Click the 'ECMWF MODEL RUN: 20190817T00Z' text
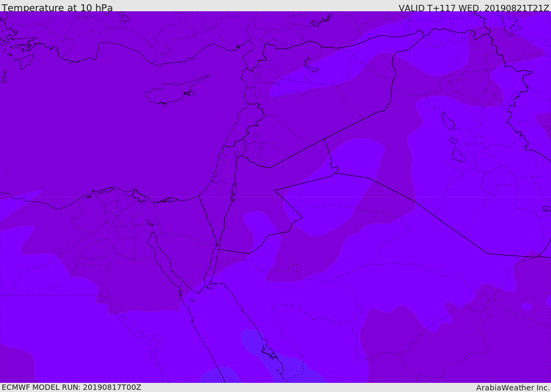 click(72, 387)
